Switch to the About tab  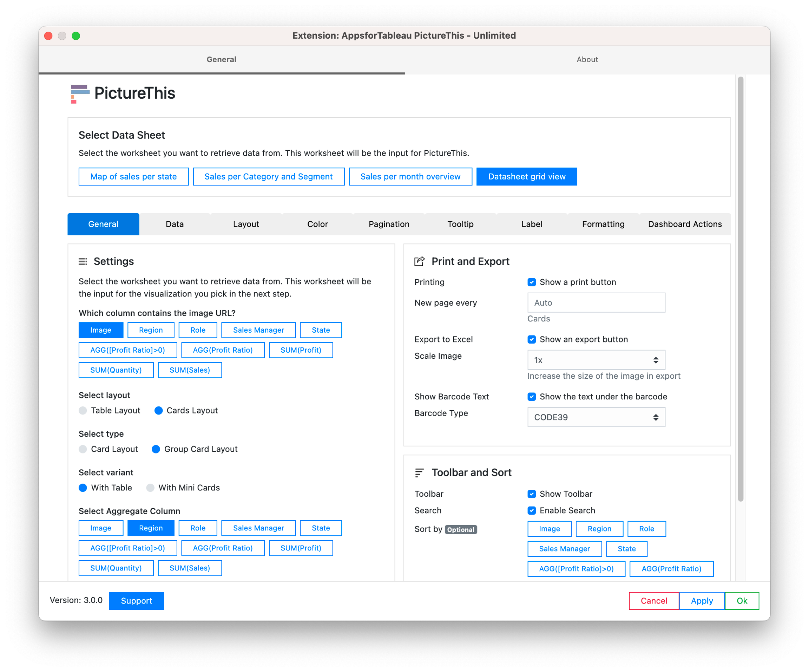click(x=587, y=59)
